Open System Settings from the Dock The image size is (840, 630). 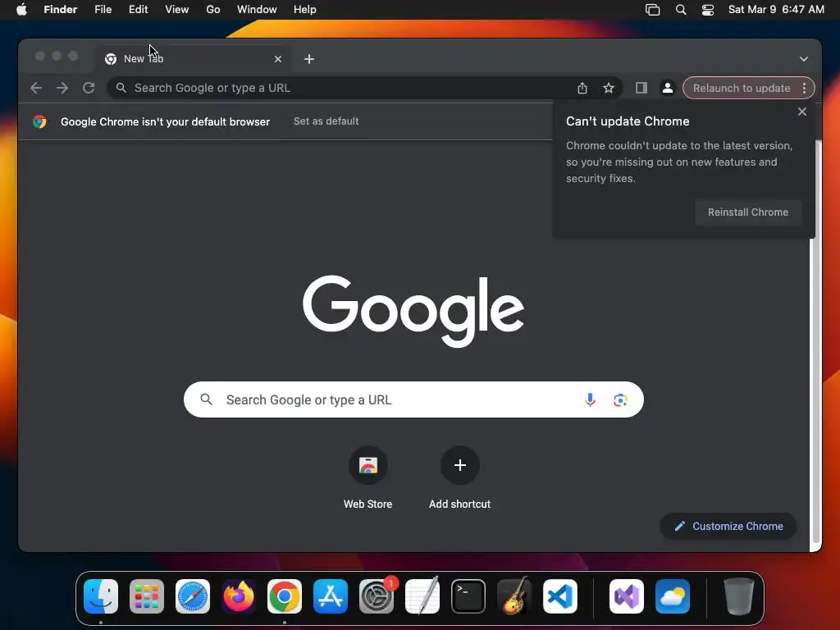click(376, 596)
